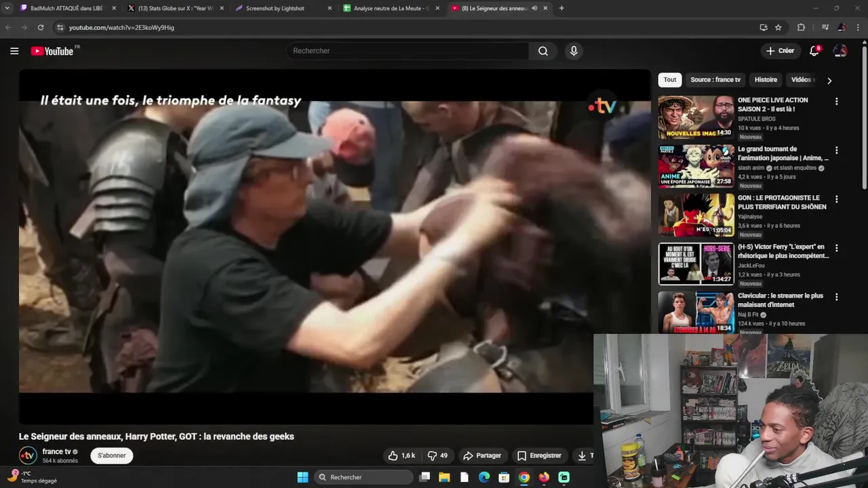868x488 pixels.
Task: View site information icon in address bar
Action: click(x=60, y=27)
